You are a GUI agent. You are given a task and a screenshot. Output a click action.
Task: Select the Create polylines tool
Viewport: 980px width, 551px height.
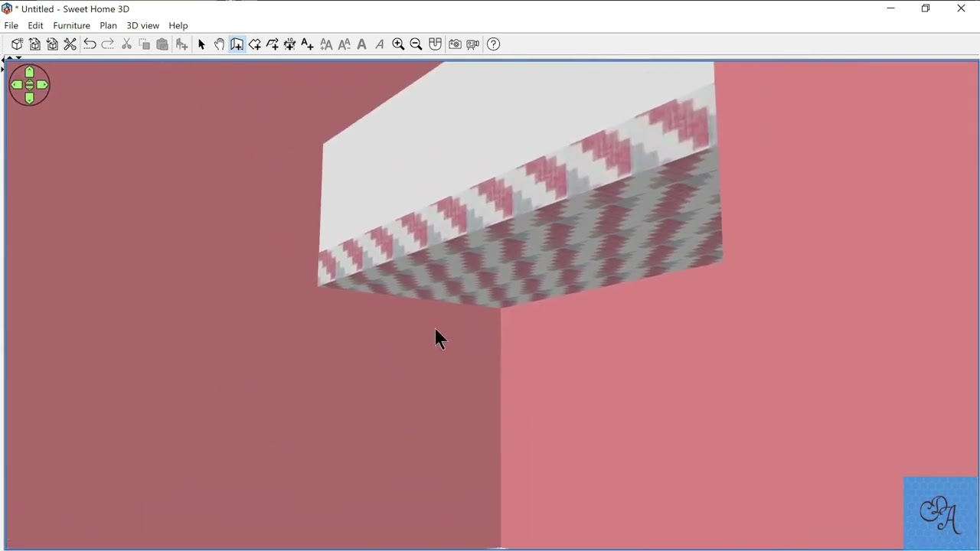pyautogui.click(x=272, y=44)
